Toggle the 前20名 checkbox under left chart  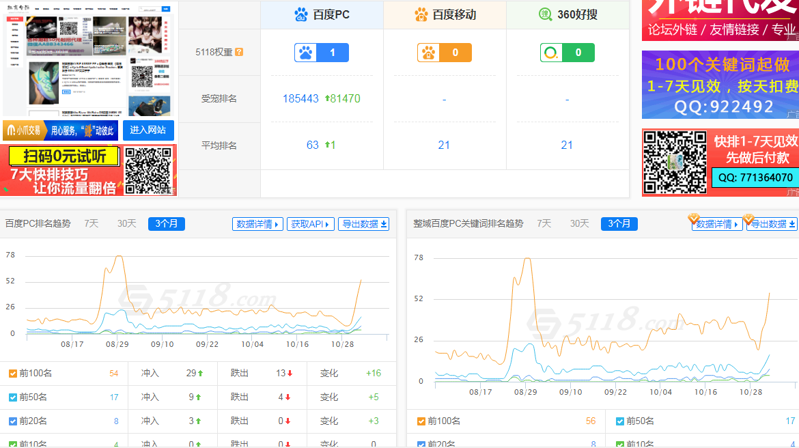click(x=13, y=421)
